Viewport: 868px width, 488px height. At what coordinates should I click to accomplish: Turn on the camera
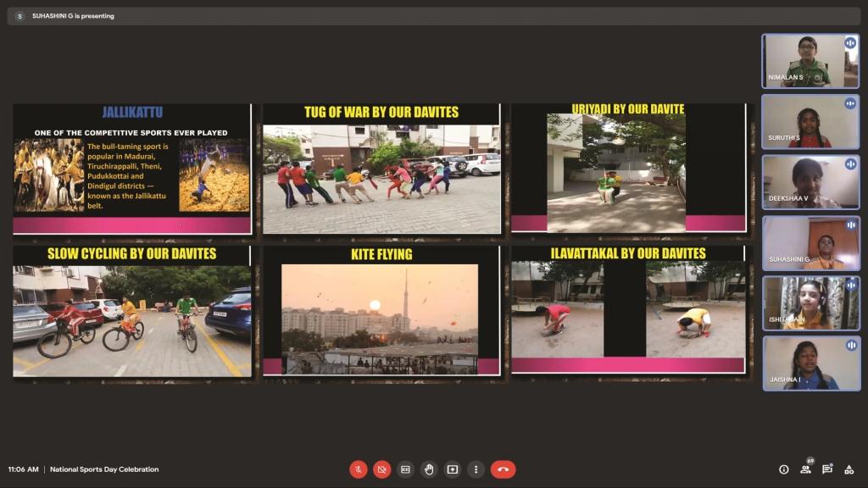point(382,469)
